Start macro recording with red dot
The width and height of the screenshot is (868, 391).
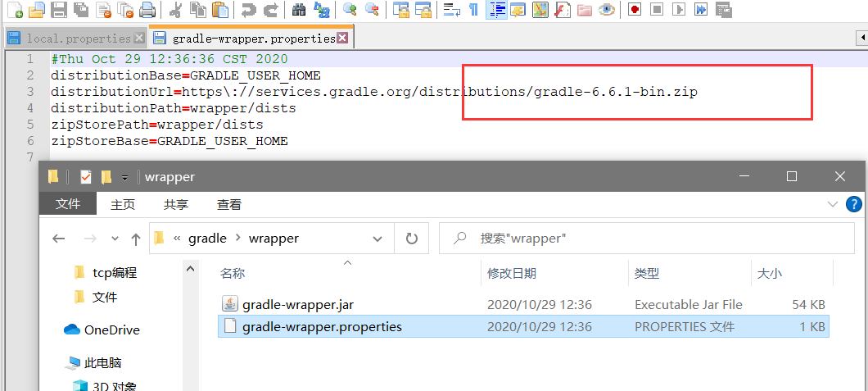[x=635, y=9]
